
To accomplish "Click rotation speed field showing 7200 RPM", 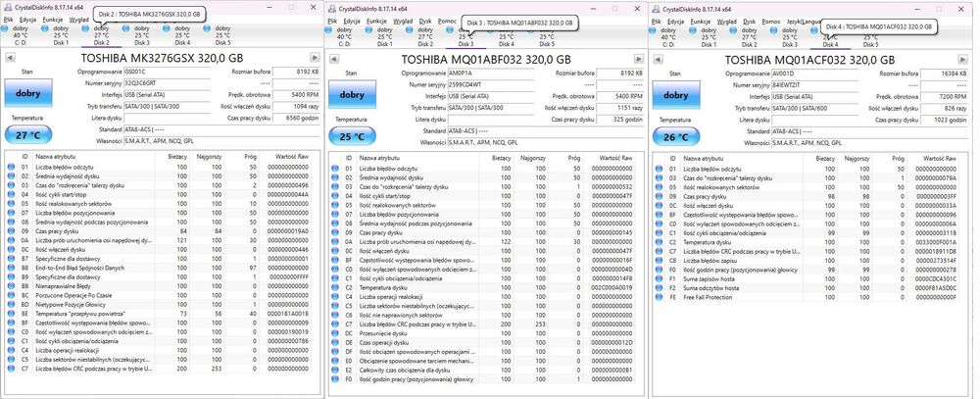I will [945, 97].
